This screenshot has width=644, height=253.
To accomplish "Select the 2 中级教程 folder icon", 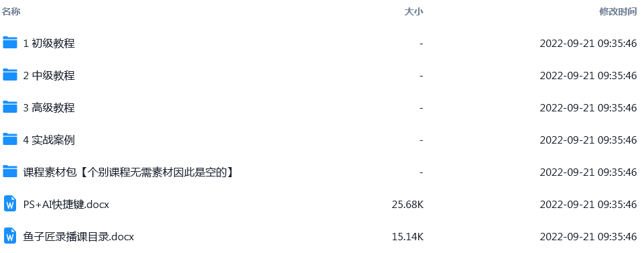I will pos(10,74).
